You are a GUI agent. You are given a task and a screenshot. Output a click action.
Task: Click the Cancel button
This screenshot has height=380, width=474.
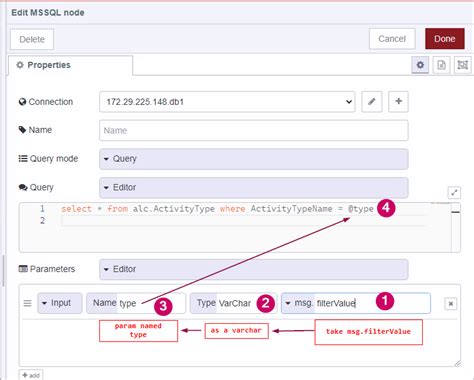point(392,39)
